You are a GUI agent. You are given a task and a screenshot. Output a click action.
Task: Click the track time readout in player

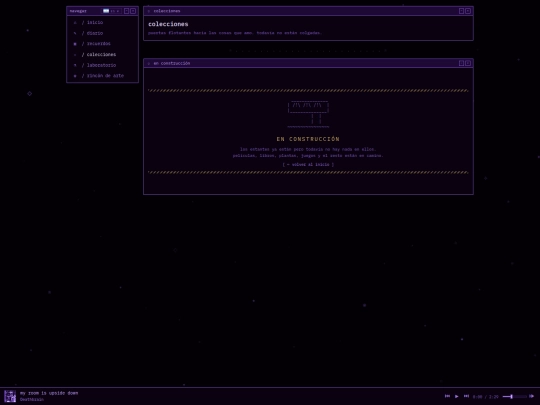pos(486,397)
